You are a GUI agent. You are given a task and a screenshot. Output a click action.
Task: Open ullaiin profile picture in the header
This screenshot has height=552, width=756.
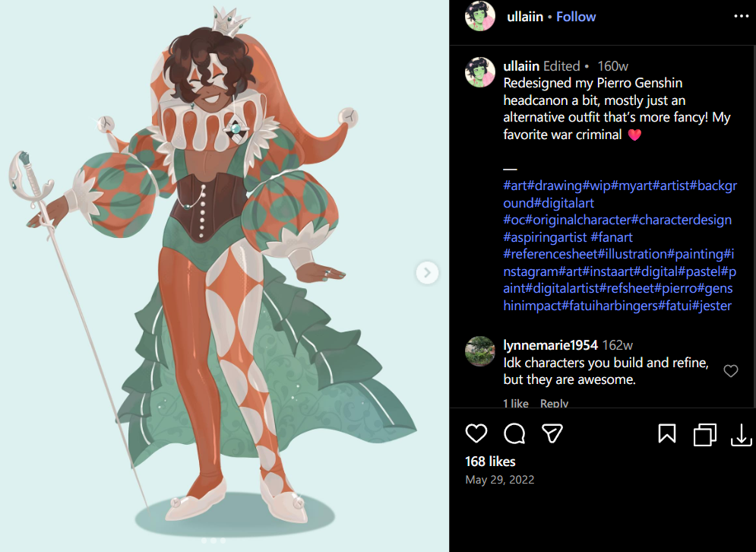click(x=479, y=16)
